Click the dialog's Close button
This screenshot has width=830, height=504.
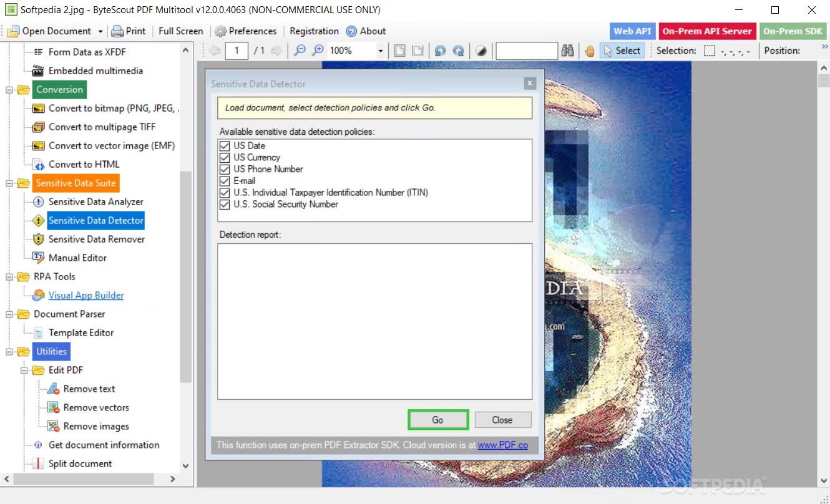coord(502,420)
